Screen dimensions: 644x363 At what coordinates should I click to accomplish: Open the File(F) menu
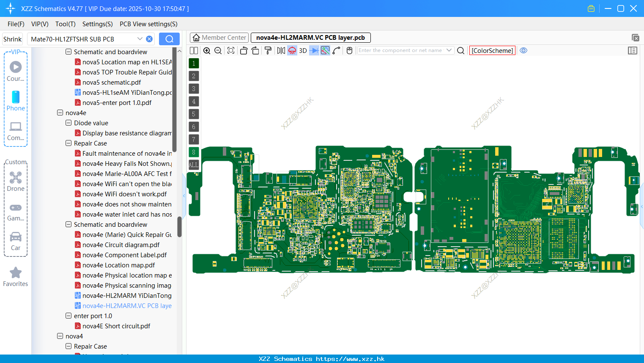16,24
